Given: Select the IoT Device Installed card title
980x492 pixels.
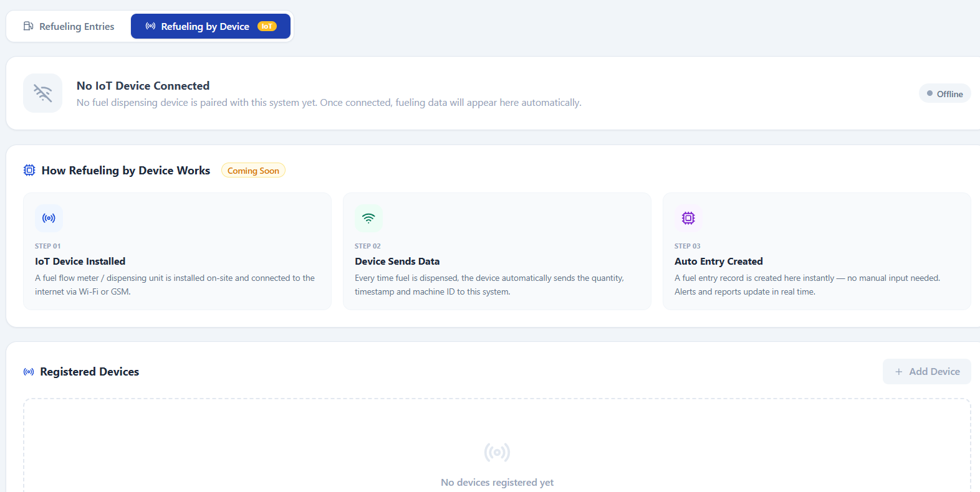Looking at the screenshot, I should click(x=80, y=262).
